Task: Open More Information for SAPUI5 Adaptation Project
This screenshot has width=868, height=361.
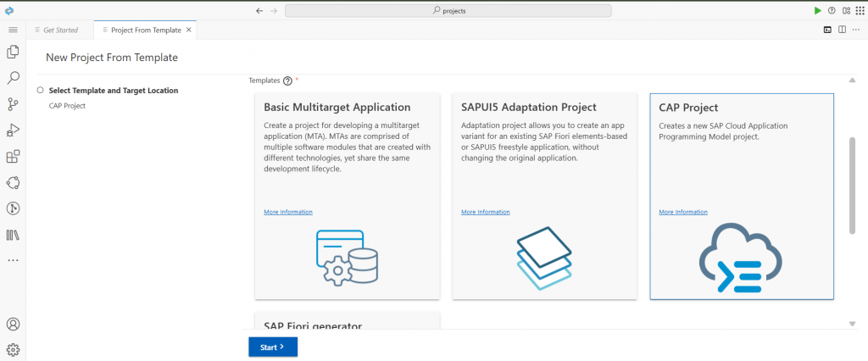Action: (x=486, y=212)
